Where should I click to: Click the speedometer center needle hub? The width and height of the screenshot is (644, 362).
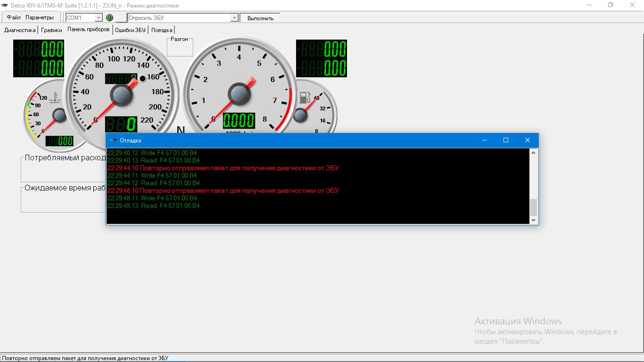[121, 95]
